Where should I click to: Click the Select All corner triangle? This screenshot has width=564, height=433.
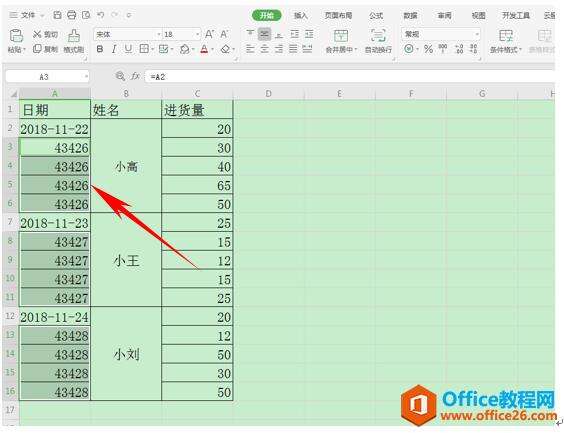[x=13, y=94]
